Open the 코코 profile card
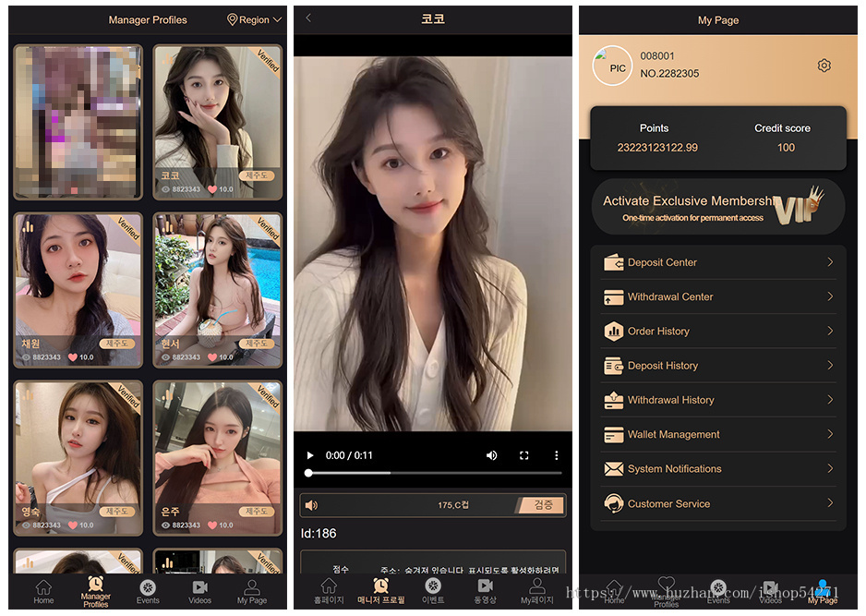This screenshot has width=866, height=616. point(217,122)
